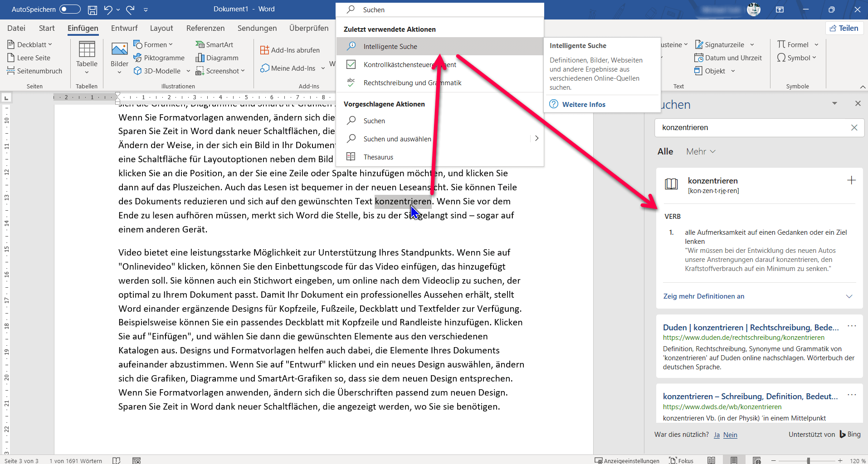Open the Screenshot dropdown
This screenshot has width=868, height=464.
pos(243,71)
